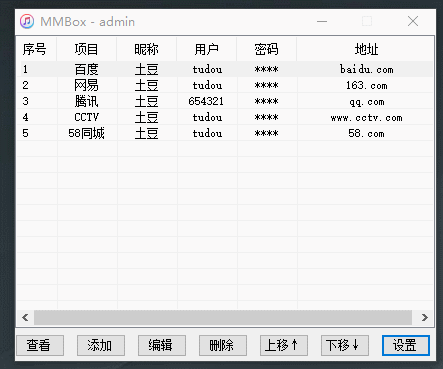Viewport: 443px width, 369px height.
Task: Click the 土豆 nickname cell in 网易 row
Action: point(147,85)
